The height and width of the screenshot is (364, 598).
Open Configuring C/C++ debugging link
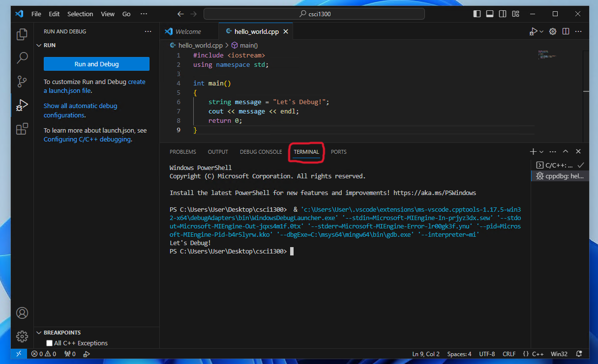[87, 140]
